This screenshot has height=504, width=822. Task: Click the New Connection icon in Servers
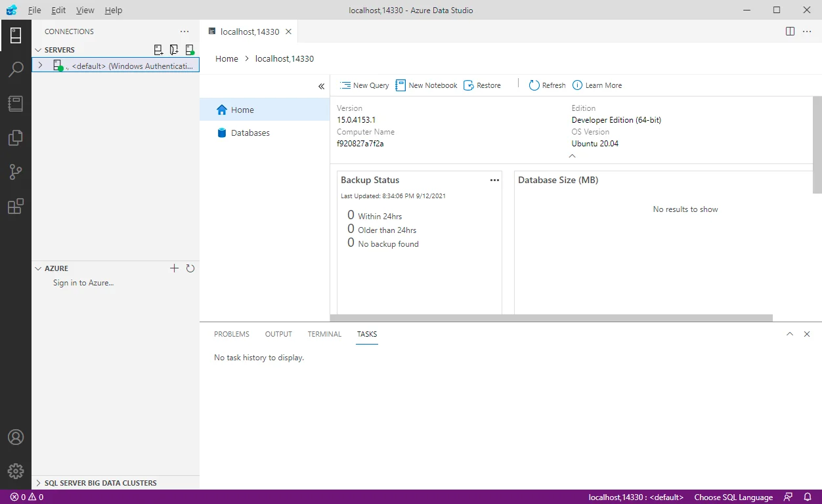(x=158, y=50)
